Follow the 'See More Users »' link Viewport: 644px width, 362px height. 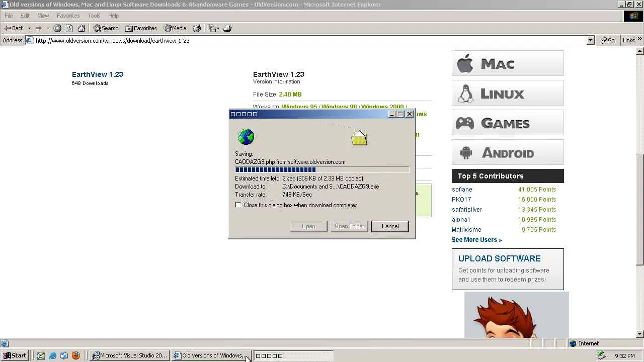point(476,240)
